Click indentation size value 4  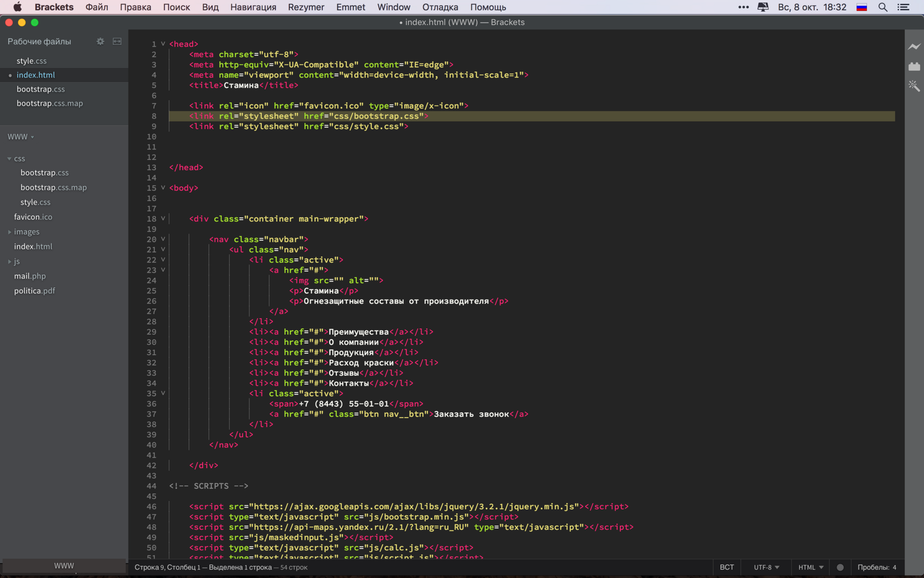click(895, 567)
